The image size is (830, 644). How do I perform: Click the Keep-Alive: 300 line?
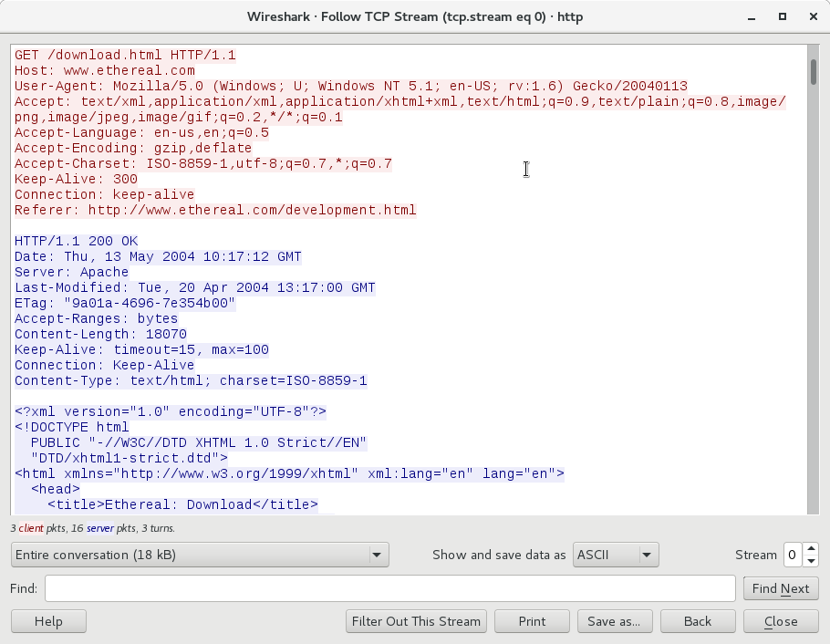(76, 179)
